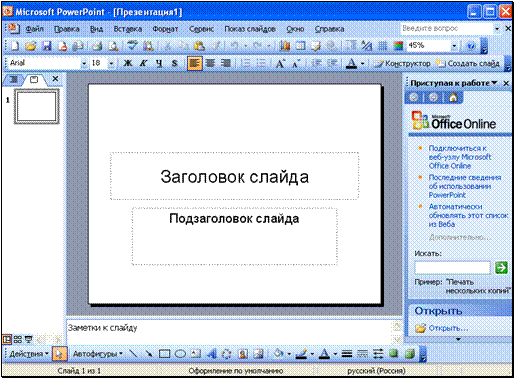Expand the Автофигуры shapes menu
The width and height of the screenshot is (514, 378).
[x=97, y=354]
